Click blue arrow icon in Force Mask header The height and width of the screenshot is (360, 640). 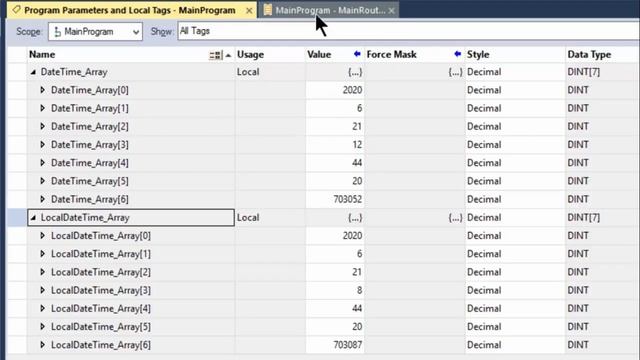tap(457, 54)
